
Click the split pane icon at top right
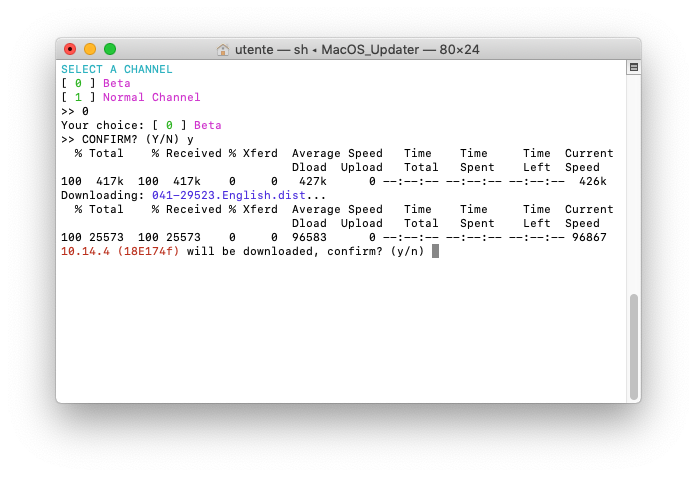pyautogui.click(x=634, y=68)
